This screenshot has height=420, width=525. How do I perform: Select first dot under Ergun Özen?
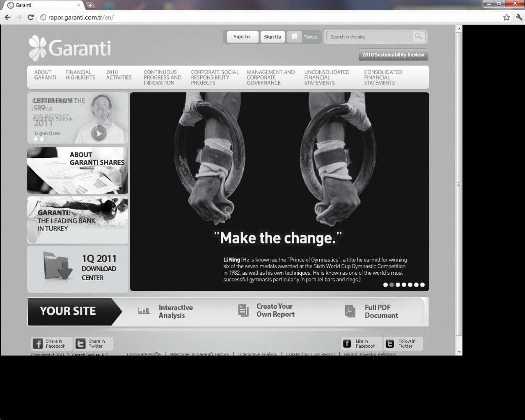pyautogui.click(x=36, y=139)
